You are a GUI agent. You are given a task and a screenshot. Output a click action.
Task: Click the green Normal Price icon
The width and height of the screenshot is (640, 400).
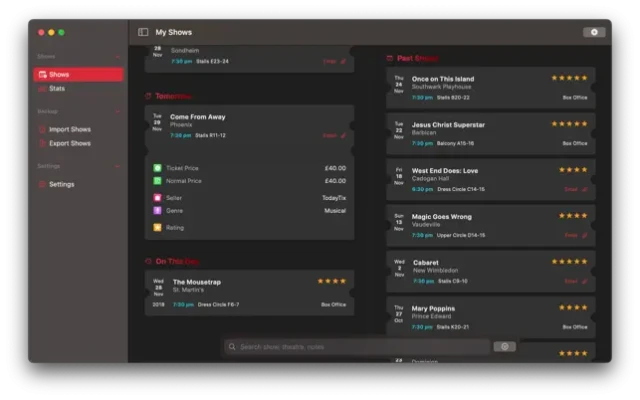click(x=157, y=181)
